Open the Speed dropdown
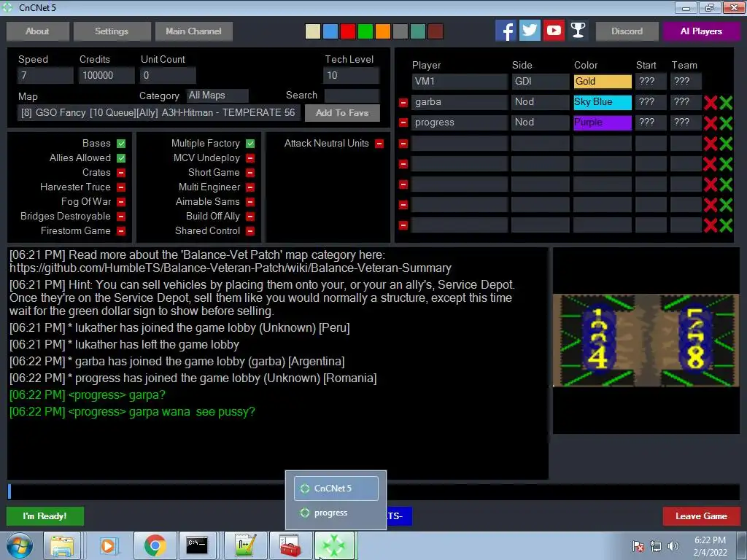This screenshot has width=747, height=560. (45, 75)
